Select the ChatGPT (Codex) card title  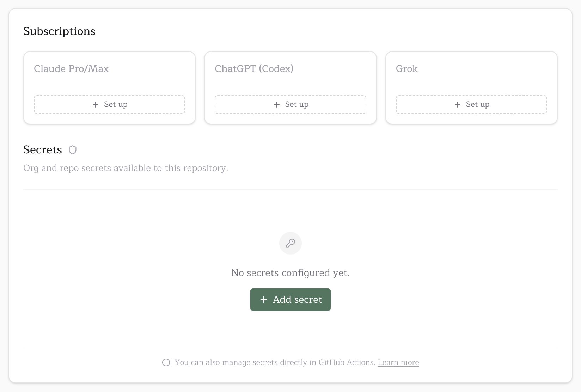click(x=254, y=68)
